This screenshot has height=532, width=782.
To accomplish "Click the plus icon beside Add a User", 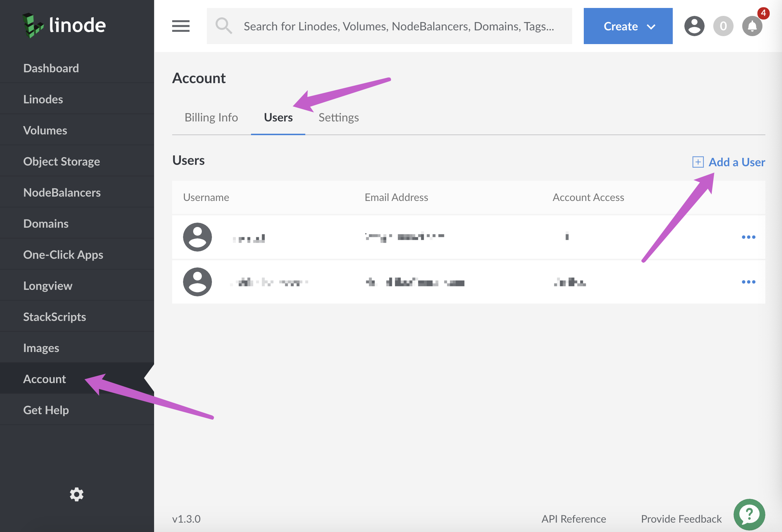I will tap(698, 162).
